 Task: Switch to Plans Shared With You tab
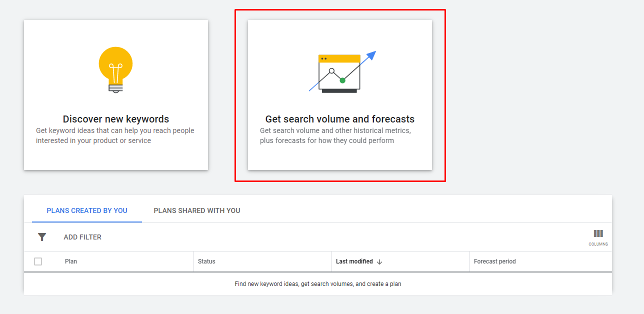pyautogui.click(x=197, y=210)
